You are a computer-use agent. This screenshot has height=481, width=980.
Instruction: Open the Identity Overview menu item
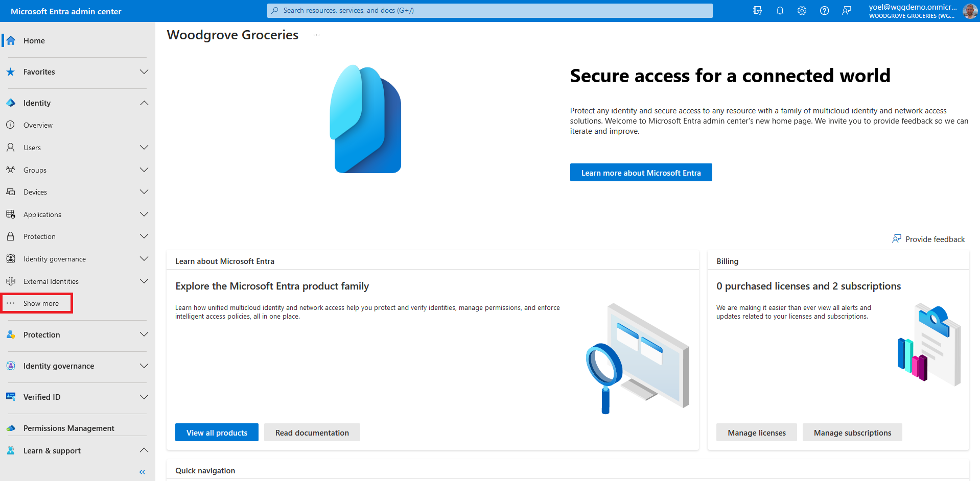point(38,125)
